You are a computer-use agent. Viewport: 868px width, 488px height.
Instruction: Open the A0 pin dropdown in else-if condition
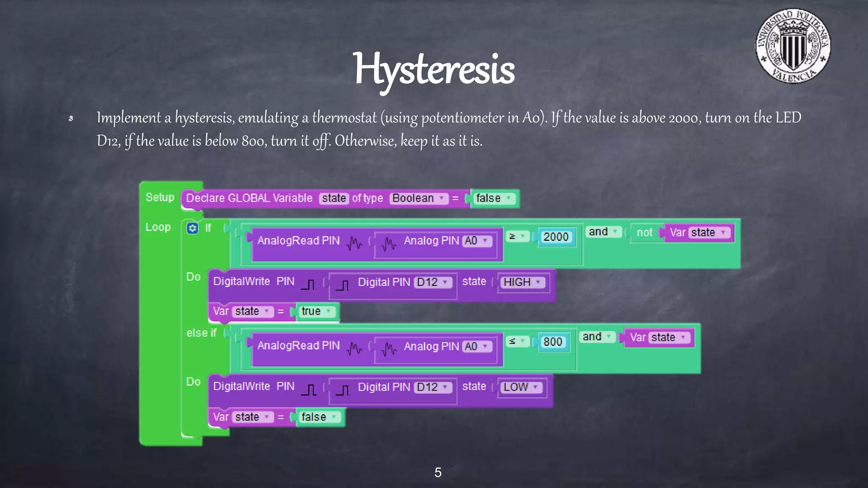point(477,347)
